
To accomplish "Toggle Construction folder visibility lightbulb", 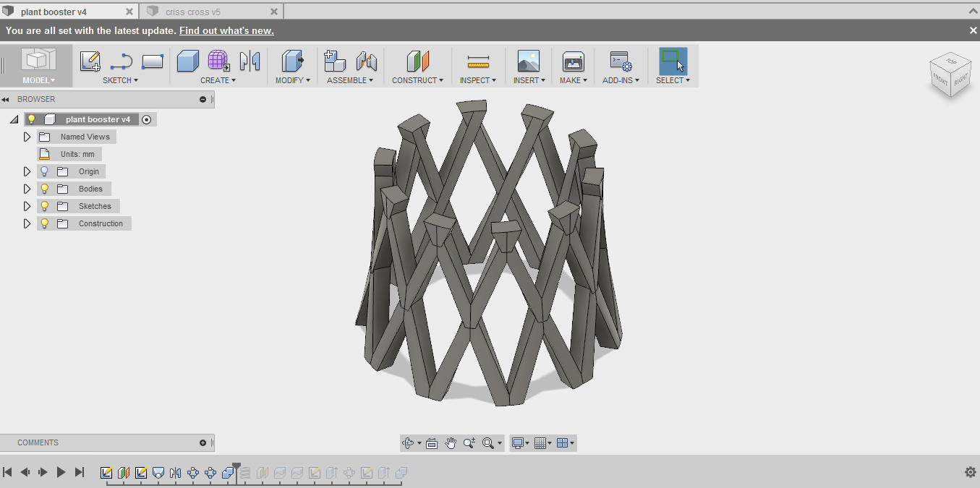I will [44, 223].
